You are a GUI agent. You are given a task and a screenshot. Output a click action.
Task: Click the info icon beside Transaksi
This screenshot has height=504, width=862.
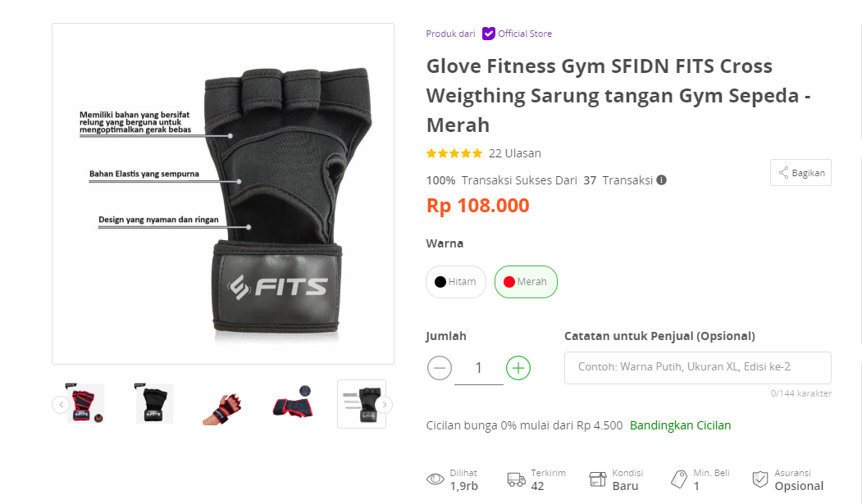tap(661, 180)
